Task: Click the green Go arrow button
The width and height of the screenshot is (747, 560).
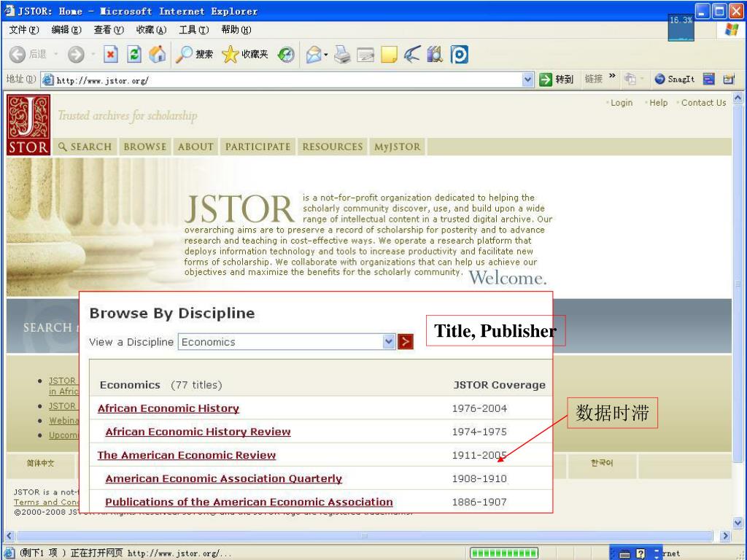Action: (546, 79)
